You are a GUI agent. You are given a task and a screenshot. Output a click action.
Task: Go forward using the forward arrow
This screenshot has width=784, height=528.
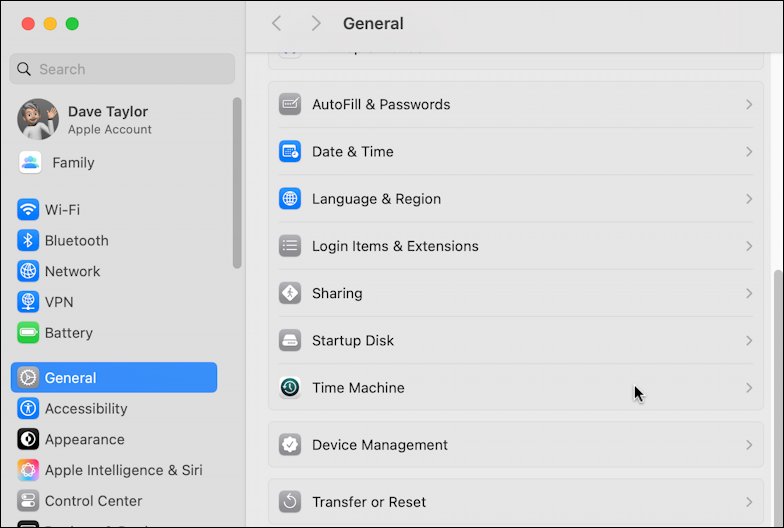click(x=316, y=23)
